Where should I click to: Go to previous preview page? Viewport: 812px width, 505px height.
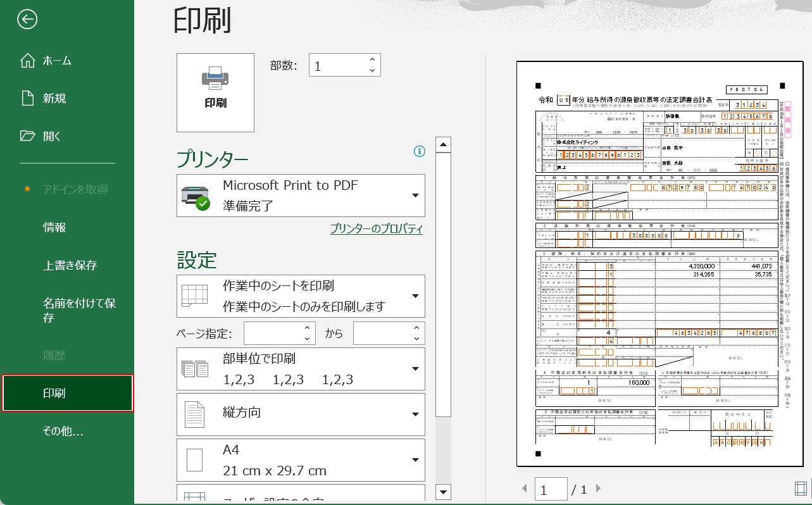pyautogui.click(x=524, y=489)
